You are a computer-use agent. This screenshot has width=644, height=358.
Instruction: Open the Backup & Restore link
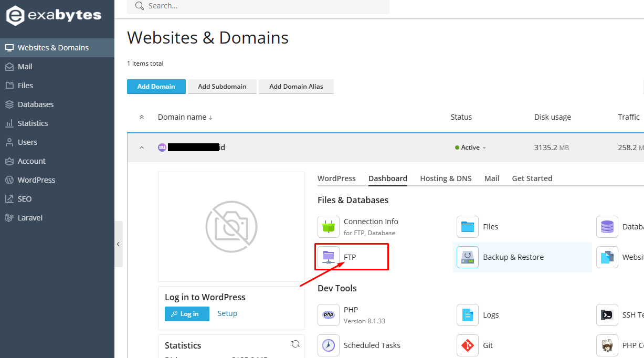(x=513, y=257)
